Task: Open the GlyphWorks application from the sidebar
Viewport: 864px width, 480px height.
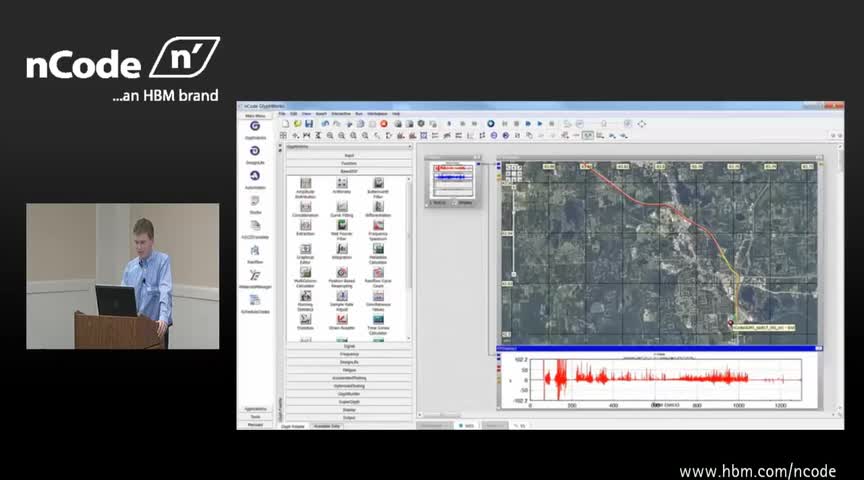Action: (255, 130)
